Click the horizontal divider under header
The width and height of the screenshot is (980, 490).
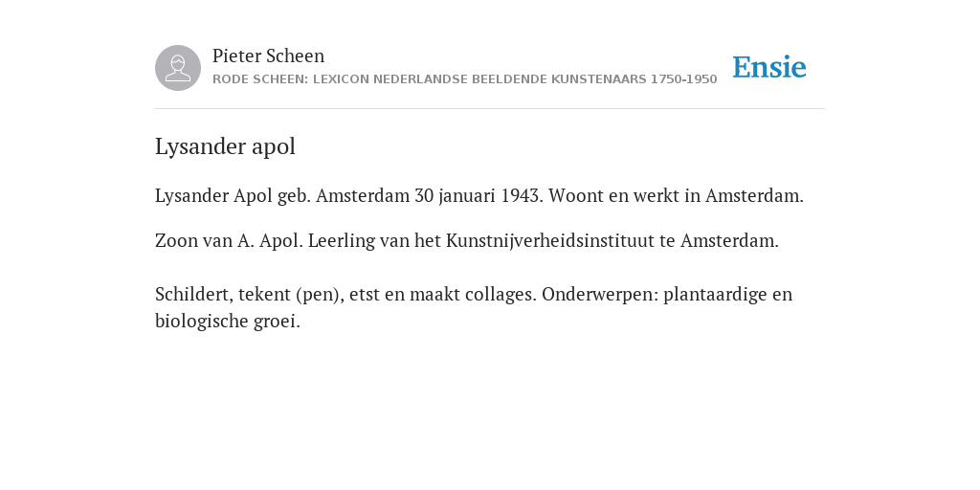pyautogui.click(x=490, y=109)
